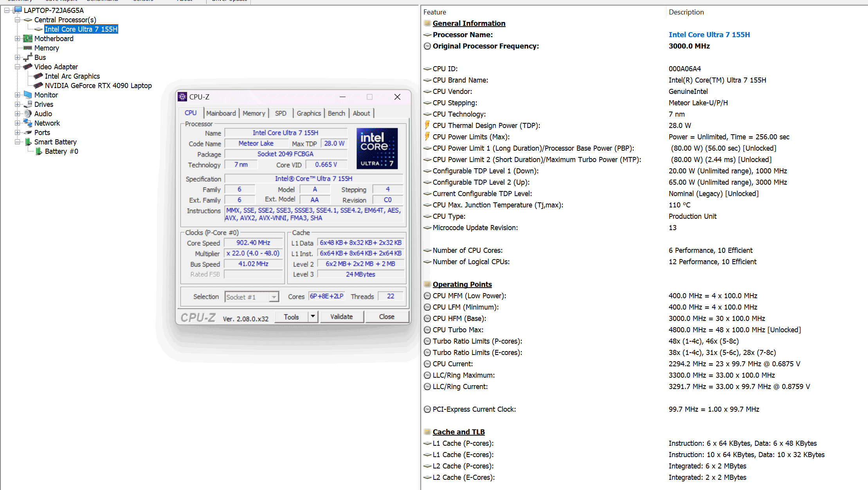The height and width of the screenshot is (490, 868).
Task: Click the Audio speaker icon
Action: [x=28, y=113]
